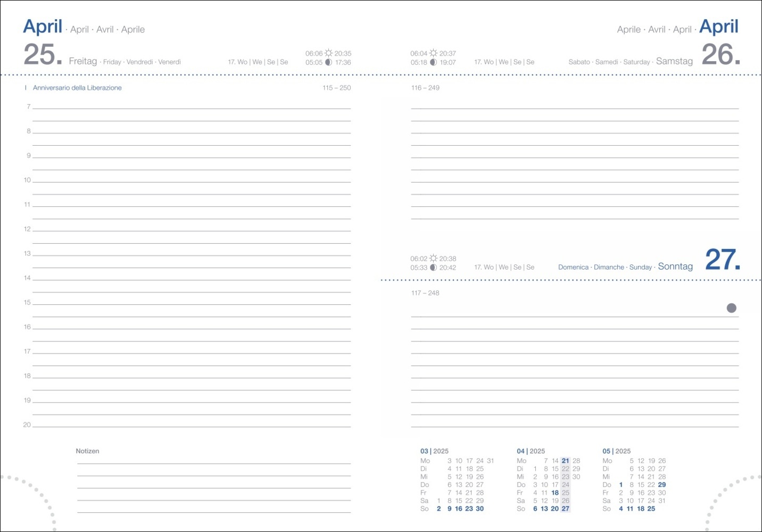Image resolution: width=762 pixels, height=532 pixels.
Task: Click the day counter 116 – 249
Action: coord(425,88)
